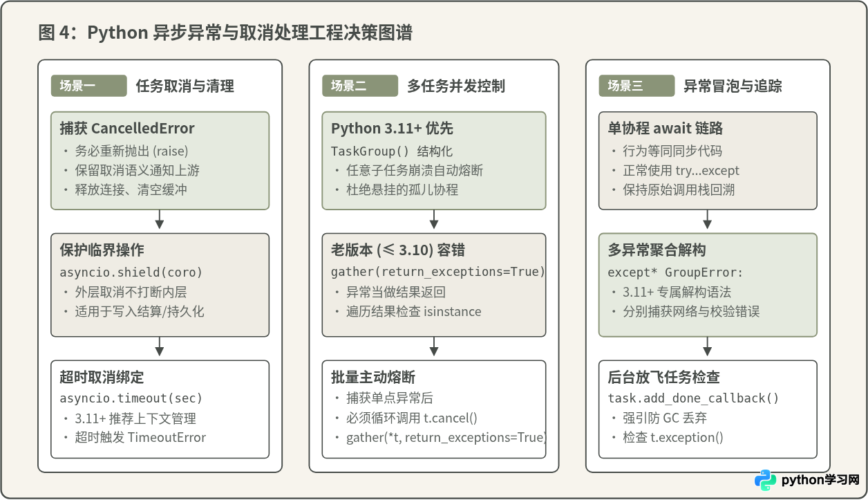Click the line 保持原始调用栈回溯
The width and height of the screenshot is (868, 500).
tap(679, 189)
